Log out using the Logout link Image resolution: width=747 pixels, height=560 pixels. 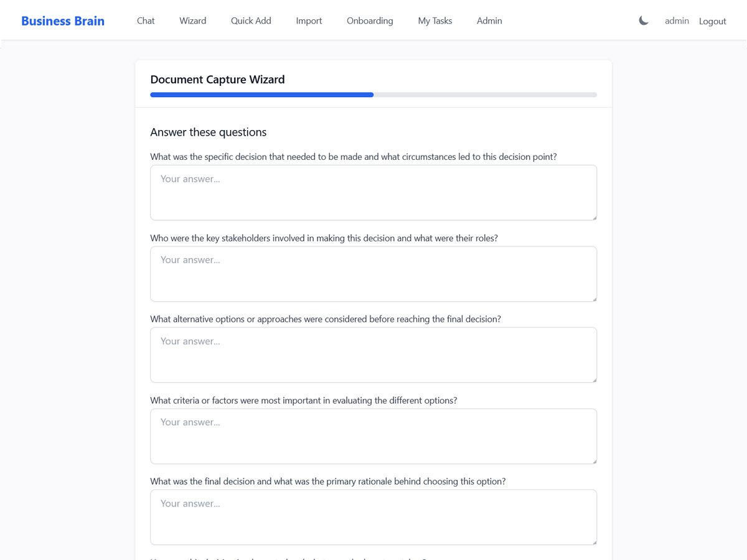(713, 21)
